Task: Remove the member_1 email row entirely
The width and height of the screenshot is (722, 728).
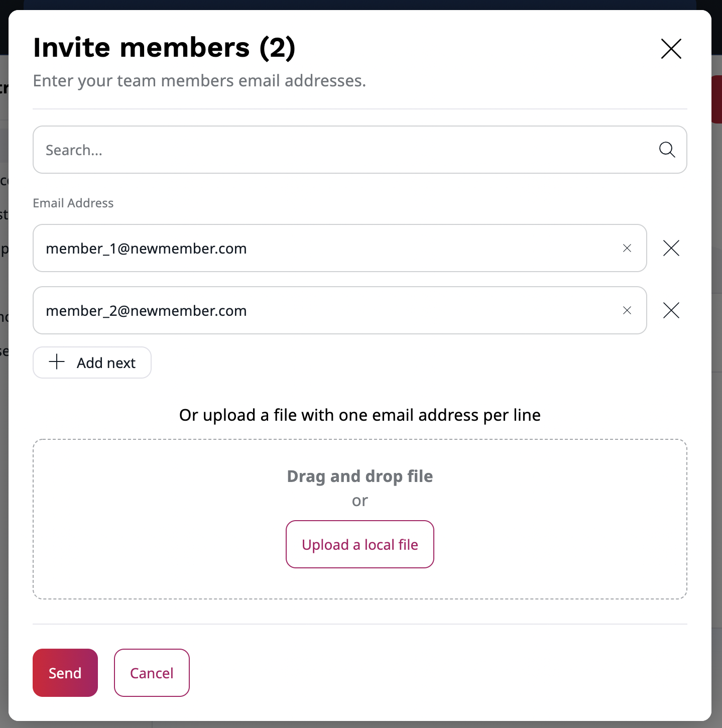Action: 671,248
